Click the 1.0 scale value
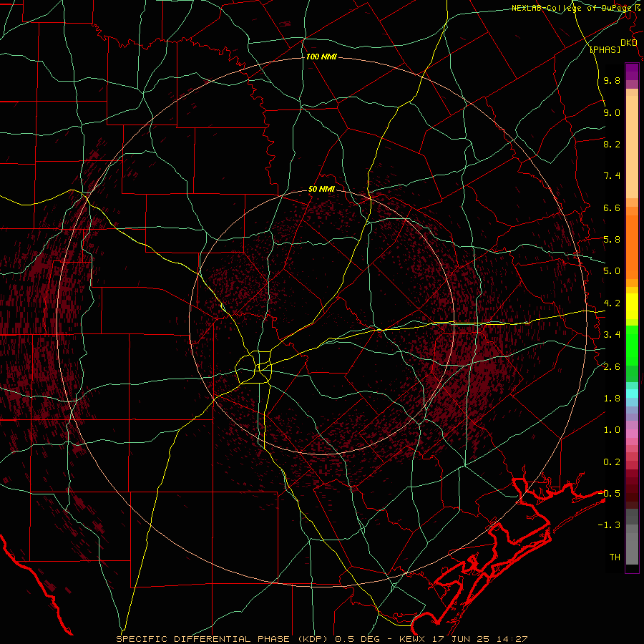Screen dimensions: 644x644 click(612, 430)
